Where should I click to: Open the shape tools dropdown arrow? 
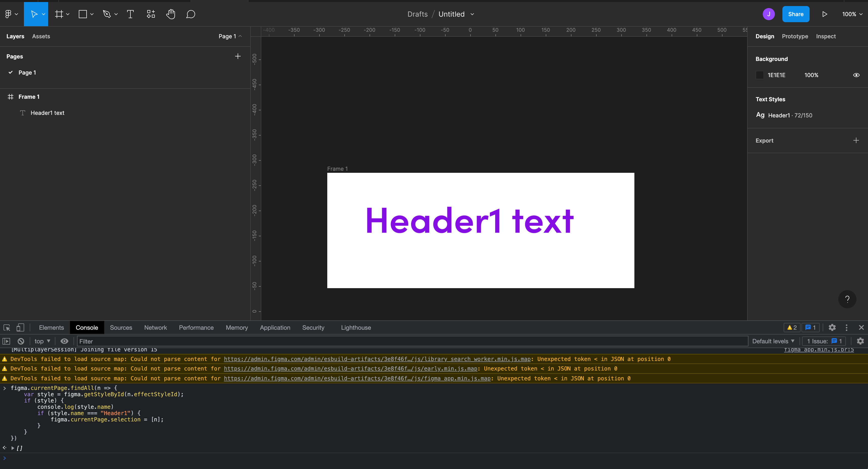click(92, 14)
